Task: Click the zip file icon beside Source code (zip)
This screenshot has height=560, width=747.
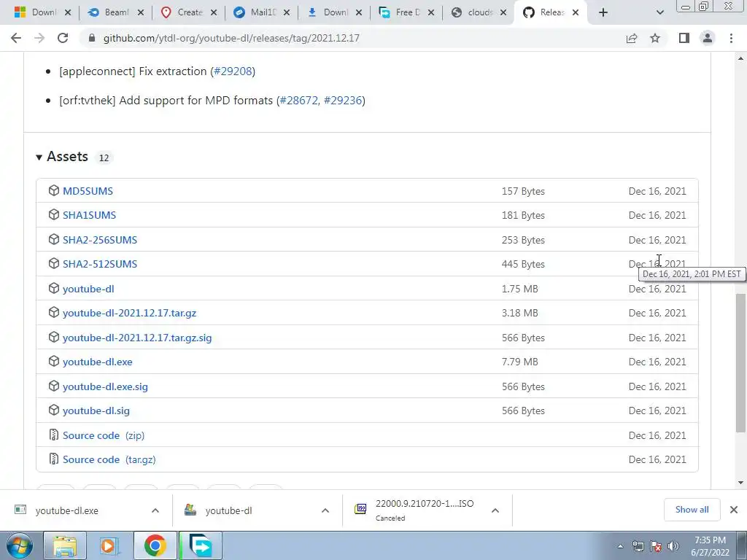Action: click(54, 435)
